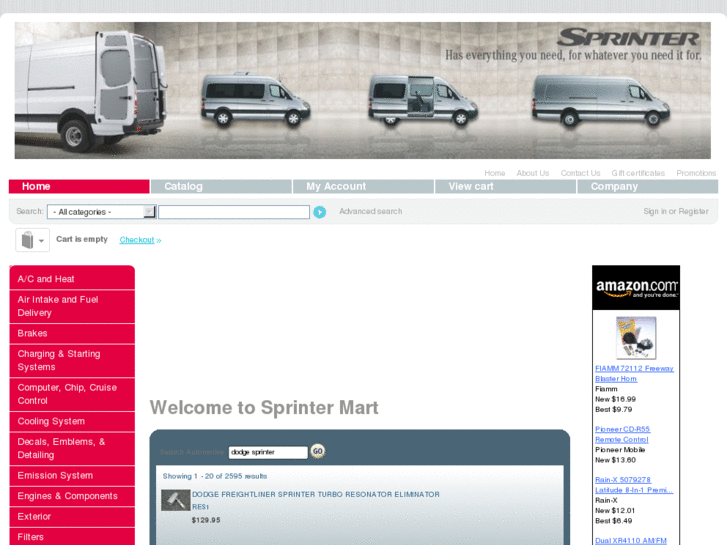
Task: Click the Cart is empty text
Action: coord(82,239)
